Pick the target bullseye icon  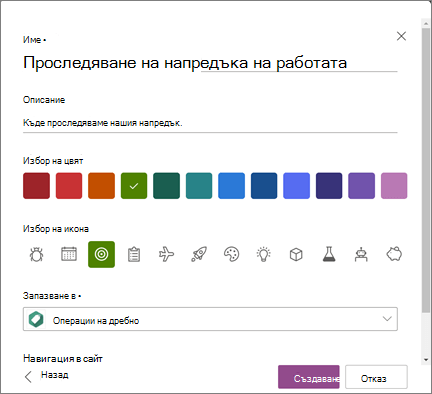coord(101,254)
